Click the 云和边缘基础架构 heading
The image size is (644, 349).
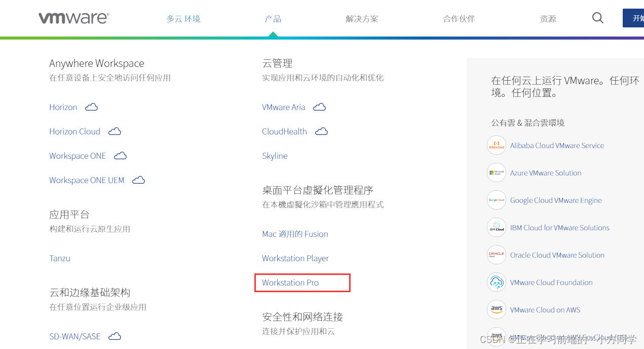coord(90,293)
